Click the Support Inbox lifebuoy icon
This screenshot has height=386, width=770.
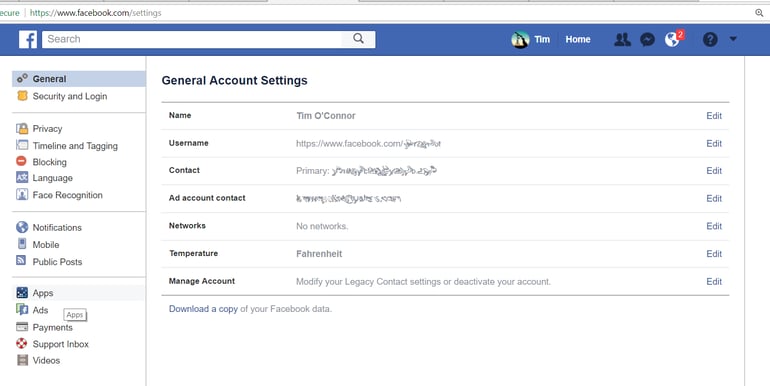(x=22, y=343)
